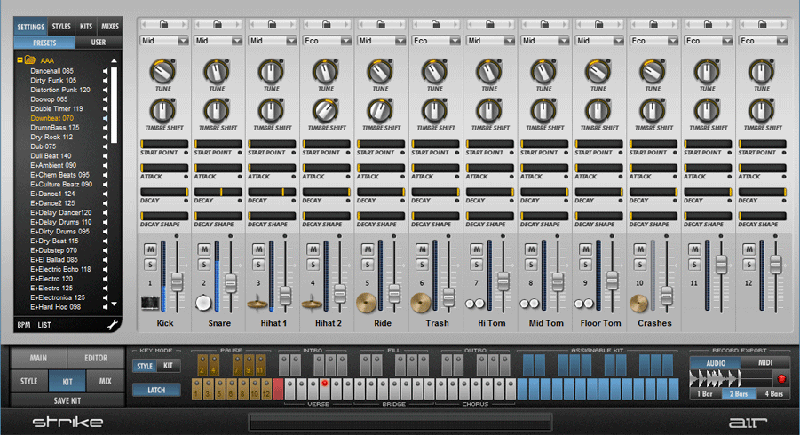Mute the Kick channel
Screen dimensions: 800x435
[150, 249]
